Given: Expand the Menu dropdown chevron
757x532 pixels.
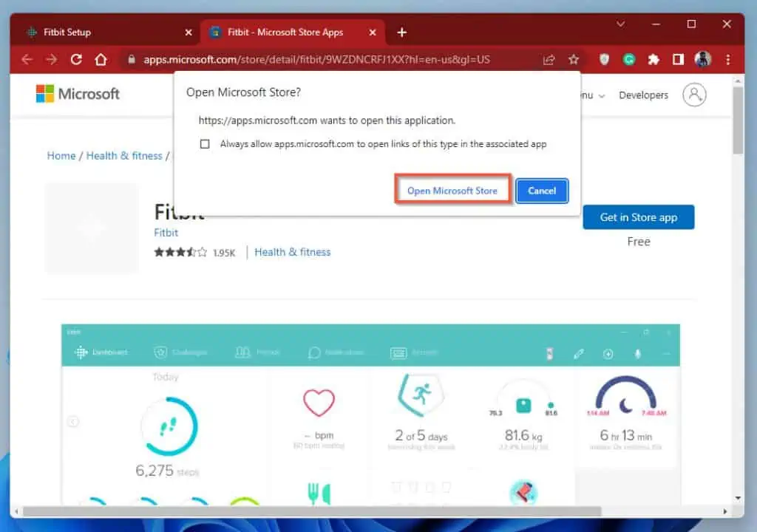Looking at the screenshot, I should coord(600,96).
